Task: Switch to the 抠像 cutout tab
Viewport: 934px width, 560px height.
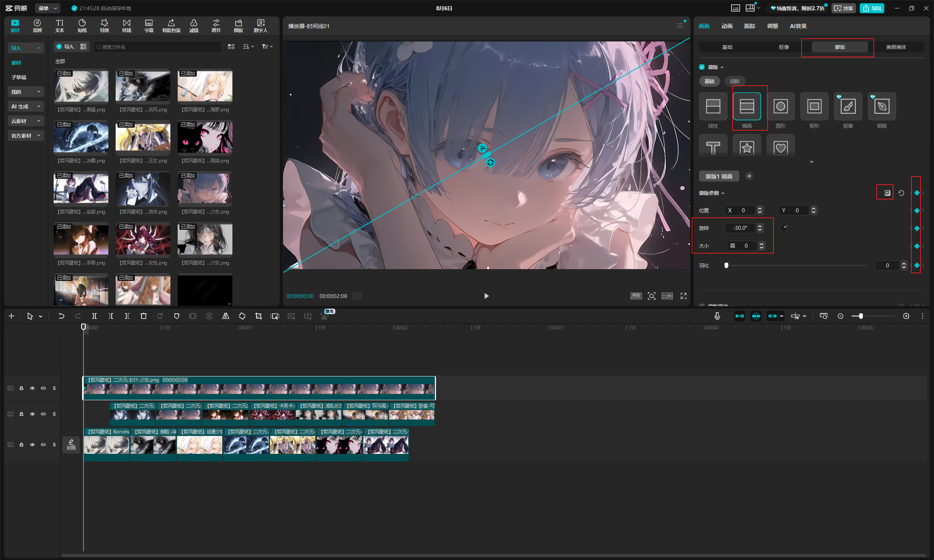Action: 784,47
